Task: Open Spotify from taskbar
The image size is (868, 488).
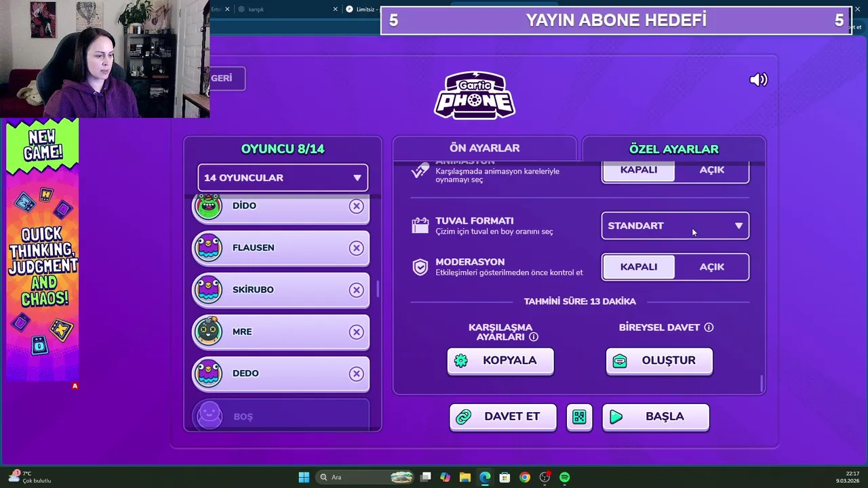Action: pos(564,477)
